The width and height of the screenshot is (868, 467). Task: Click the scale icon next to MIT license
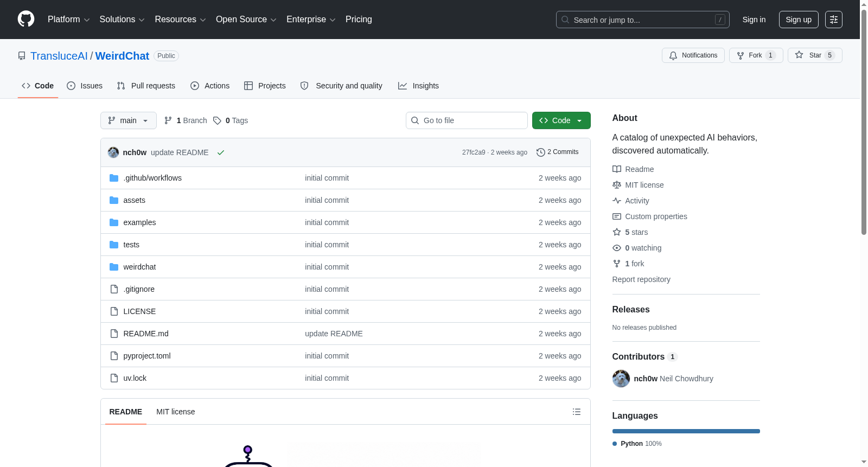click(x=617, y=185)
